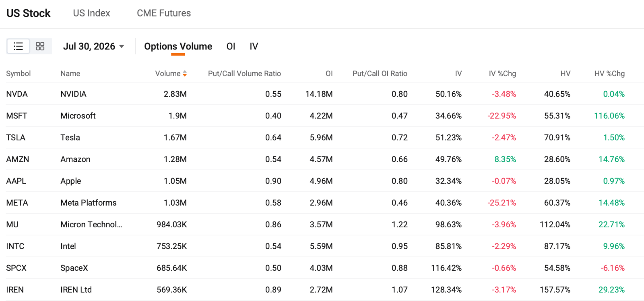Select the CME Futures tab
The width and height of the screenshot is (644, 301).
click(x=164, y=13)
